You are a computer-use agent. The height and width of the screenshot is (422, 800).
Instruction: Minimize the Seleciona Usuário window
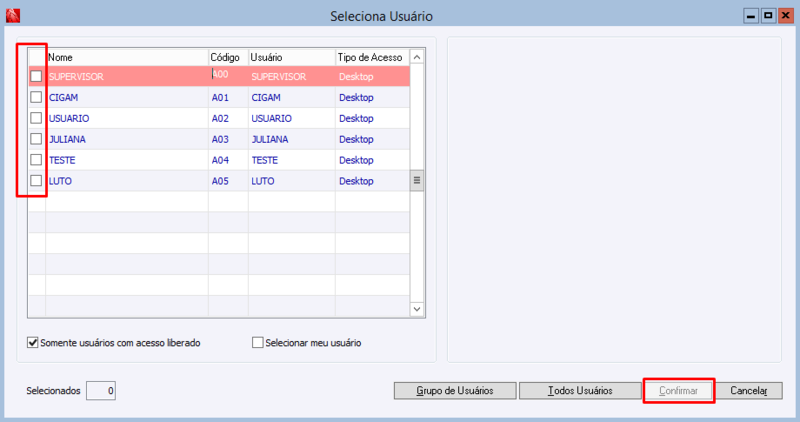click(x=751, y=16)
